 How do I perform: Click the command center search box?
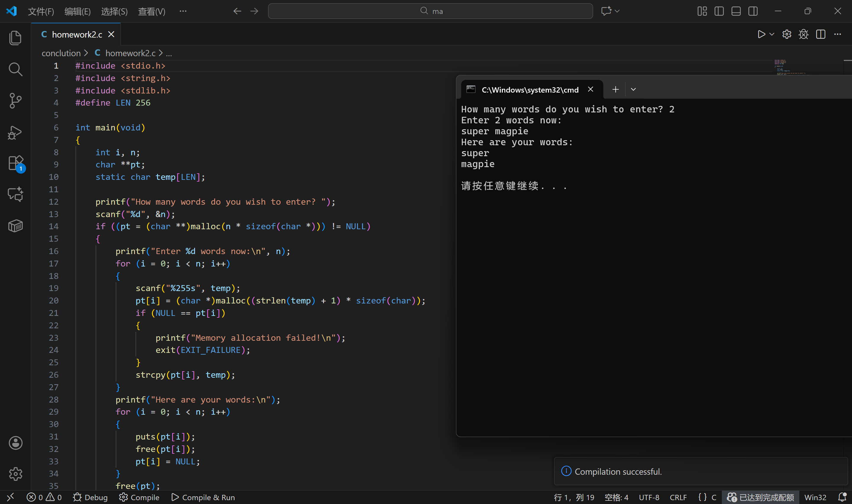click(x=430, y=11)
